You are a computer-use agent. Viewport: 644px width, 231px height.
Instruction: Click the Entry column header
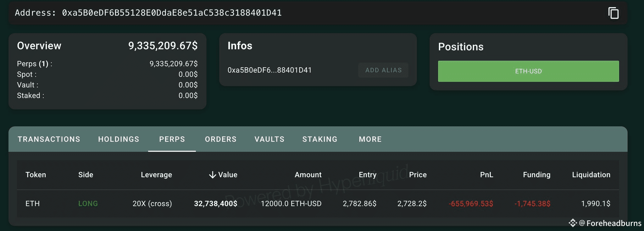(x=367, y=175)
